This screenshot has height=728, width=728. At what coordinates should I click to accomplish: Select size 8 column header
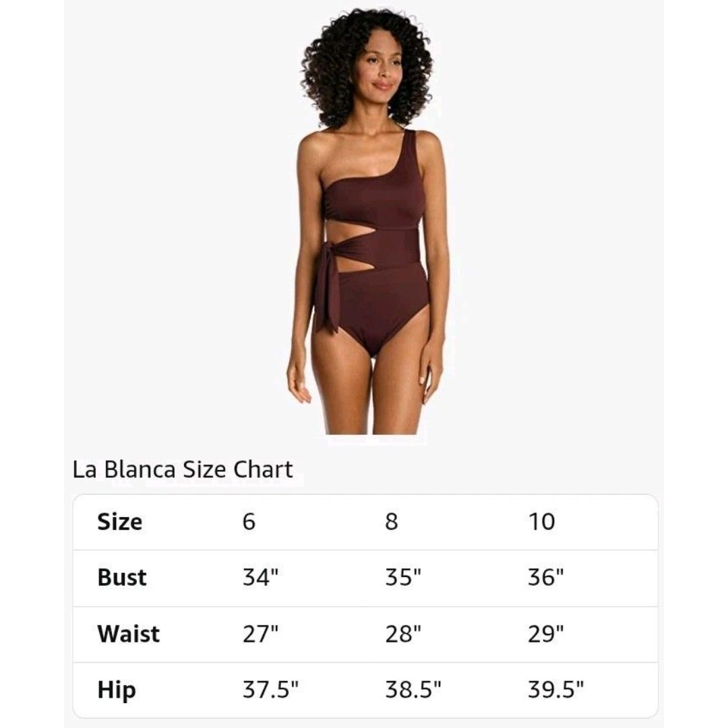392,522
